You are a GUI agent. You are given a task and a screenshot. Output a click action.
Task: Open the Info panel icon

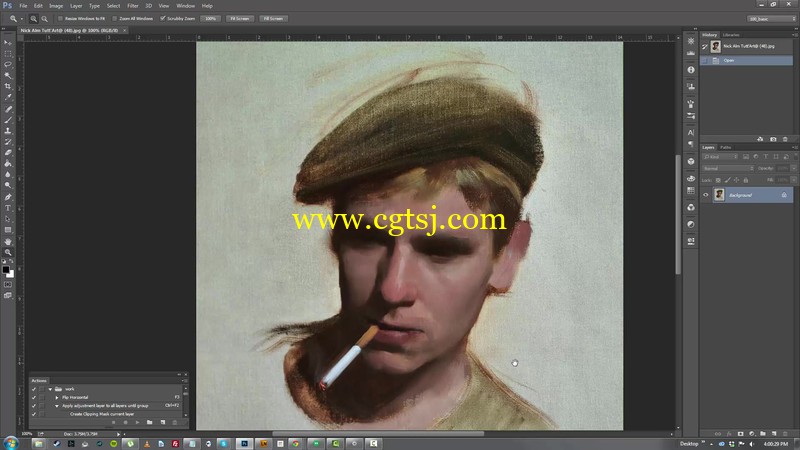(691, 70)
